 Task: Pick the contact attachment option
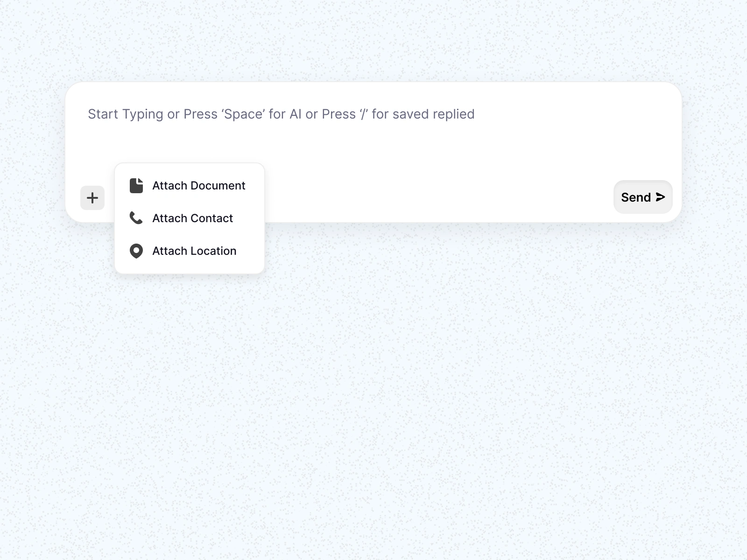point(190,218)
